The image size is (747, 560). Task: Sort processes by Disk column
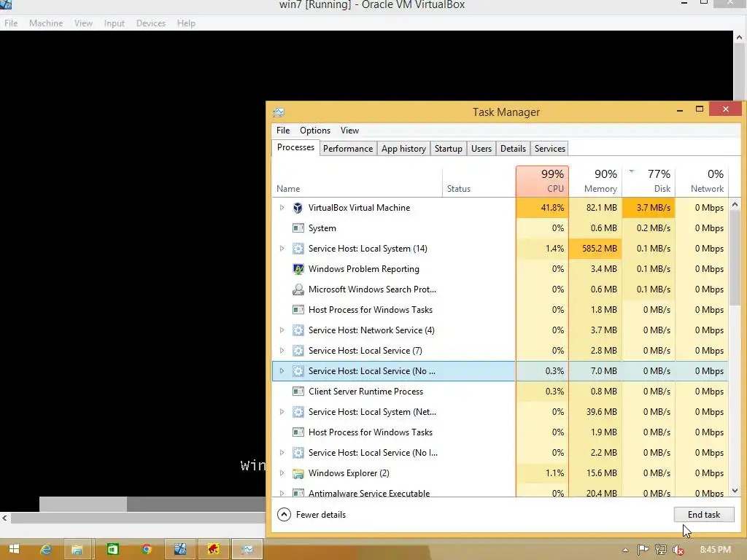coord(649,181)
